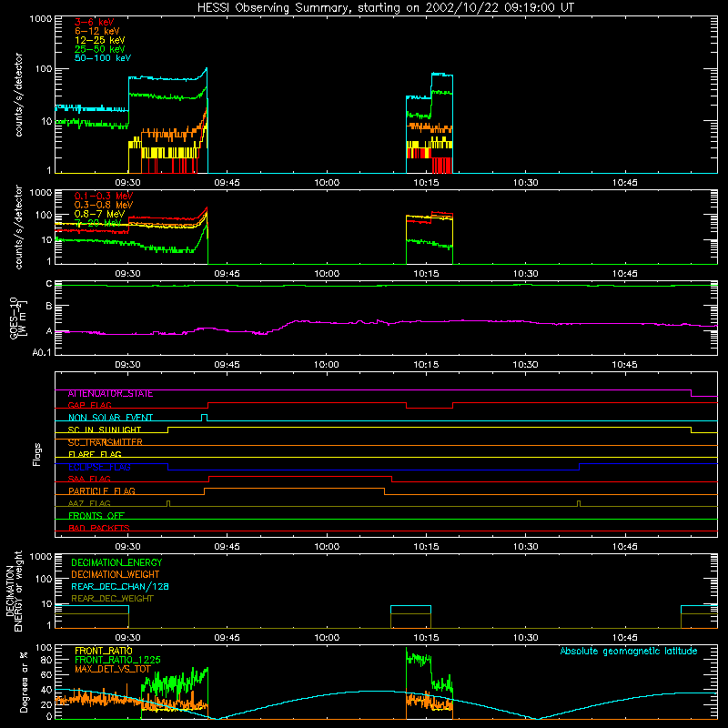This screenshot has width=728, height=728.
Task: Select the SAA_FLAG label
Action: tap(89, 479)
